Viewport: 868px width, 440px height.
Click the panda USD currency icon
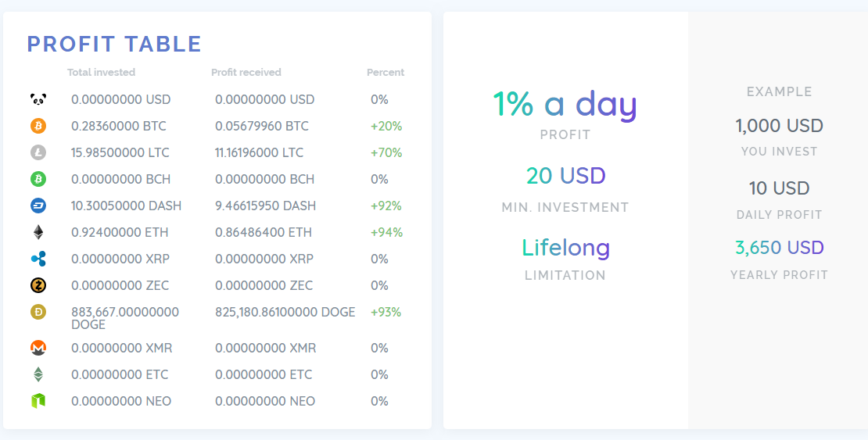coord(38,99)
